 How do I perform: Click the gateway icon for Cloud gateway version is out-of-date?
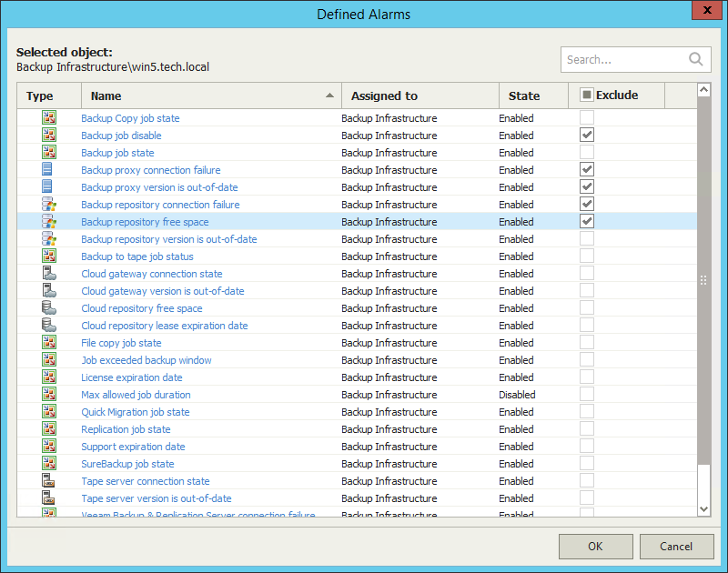[x=49, y=290]
